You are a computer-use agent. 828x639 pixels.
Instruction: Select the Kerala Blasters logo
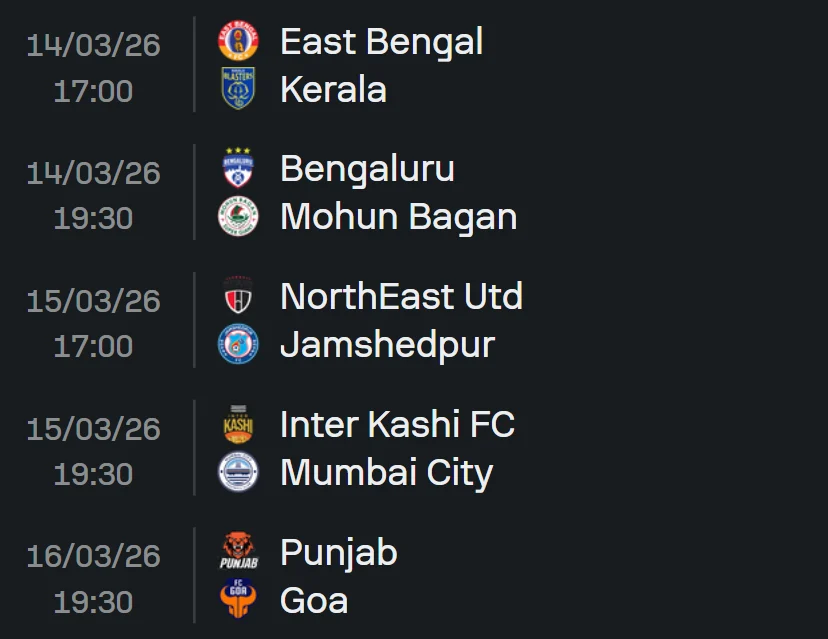coord(236,89)
